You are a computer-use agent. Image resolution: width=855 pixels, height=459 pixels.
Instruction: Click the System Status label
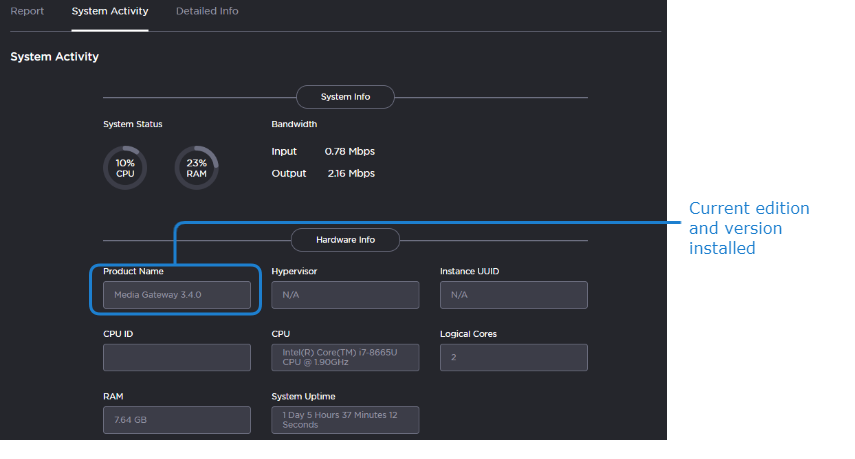pos(133,124)
